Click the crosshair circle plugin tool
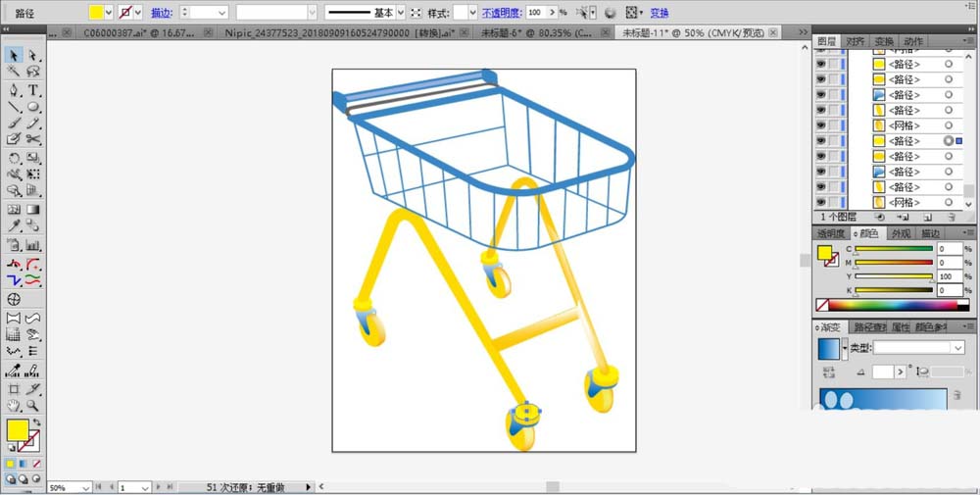The width and height of the screenshot is (980, 495). pyautogui.click(x=14, y=299)
